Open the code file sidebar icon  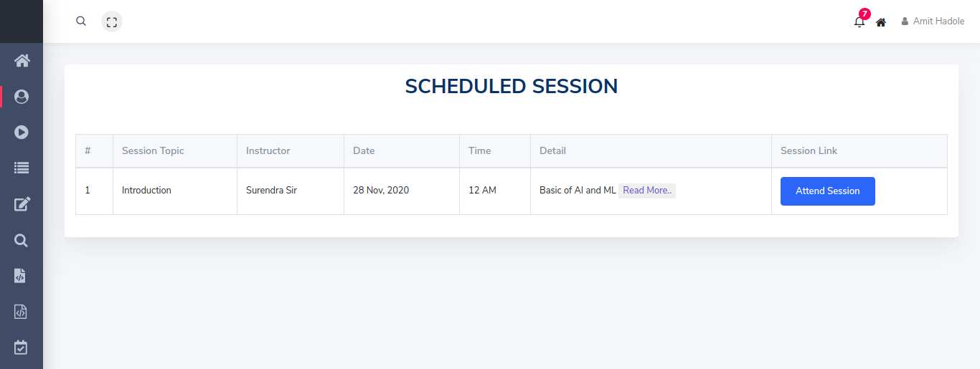21,276
